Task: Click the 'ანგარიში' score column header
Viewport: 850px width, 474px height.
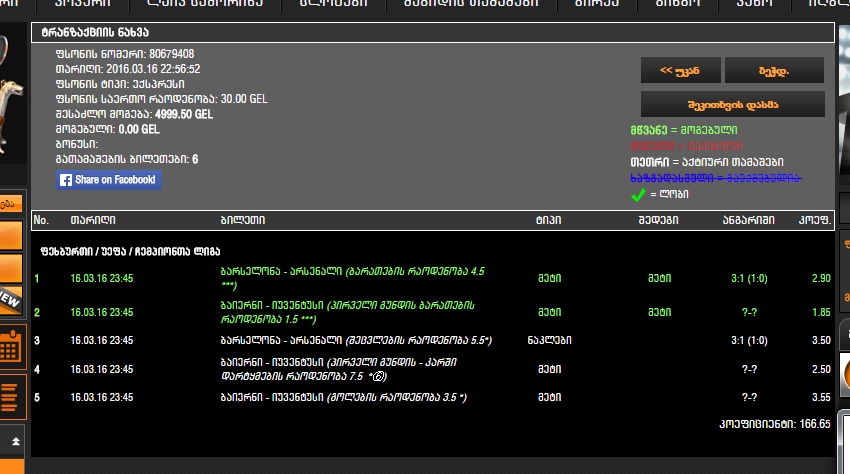Action: click(x=749, y=220)
